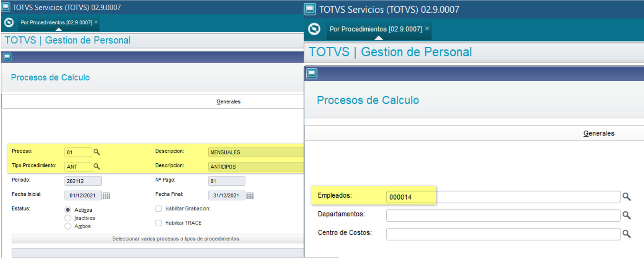
Task: Click the empty Centro de Costos field
Action: pos(503,234)
